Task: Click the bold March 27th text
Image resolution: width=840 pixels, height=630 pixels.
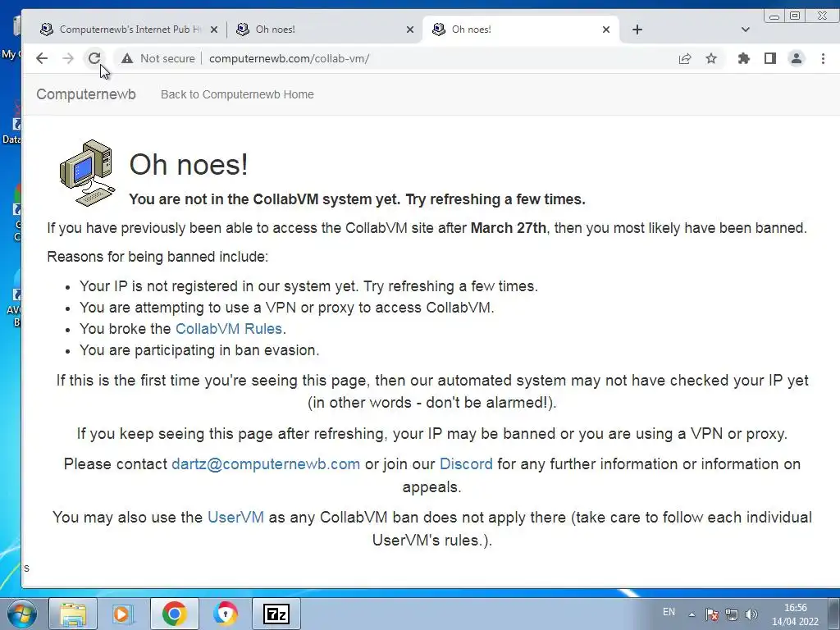Action: point(509,228)
